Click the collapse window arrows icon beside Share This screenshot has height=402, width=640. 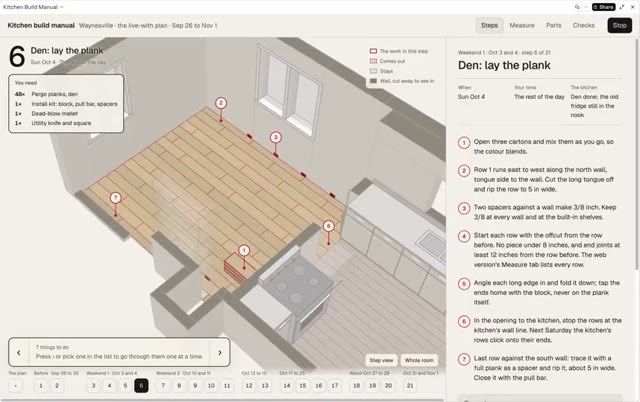622,7
